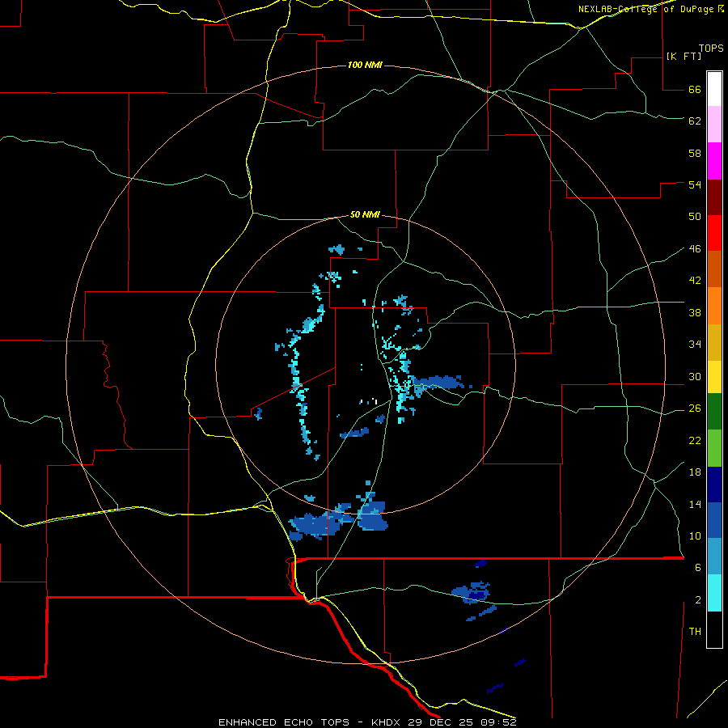The width and height of the screenshot is (728, 728).
Task: Click the orange swatch between 42 and 38
Action: [714, 306]
